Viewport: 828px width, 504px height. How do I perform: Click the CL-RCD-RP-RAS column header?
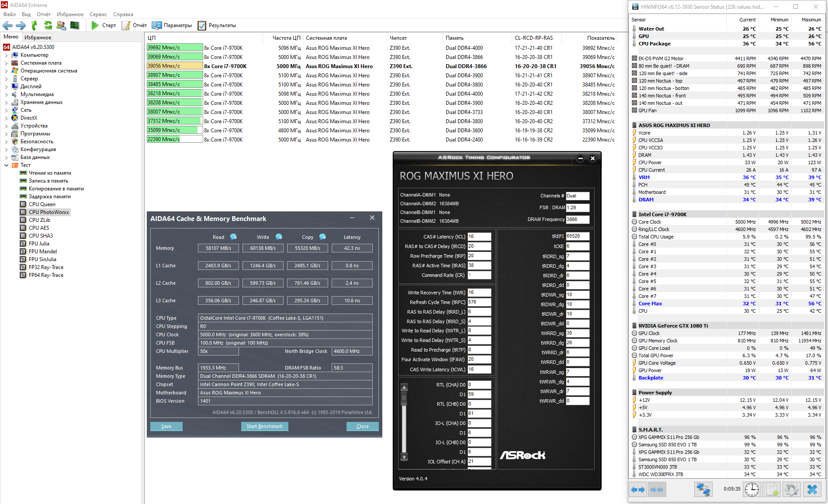(x=534, y=38)
